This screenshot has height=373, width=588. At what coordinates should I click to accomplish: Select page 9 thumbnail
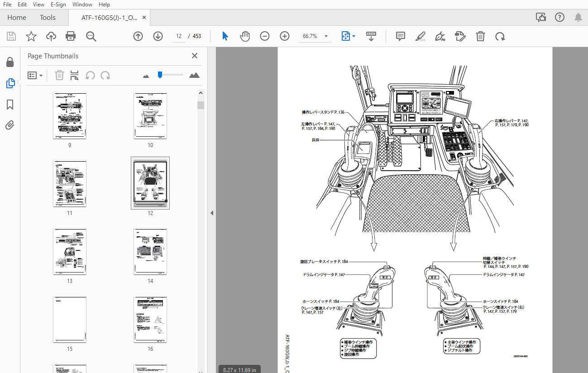coord(70,116)
